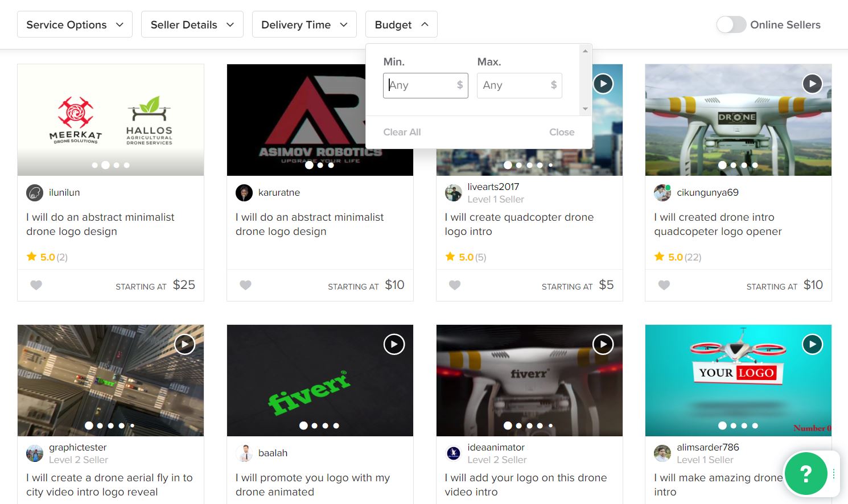Click the $10 starting price on cikungunya69 gig
This screenshot has height=504, width=848.
813,285
